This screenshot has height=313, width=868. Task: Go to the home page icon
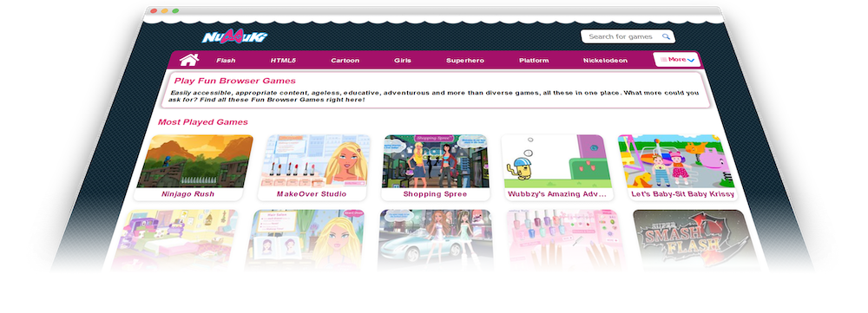pos(188,60)
